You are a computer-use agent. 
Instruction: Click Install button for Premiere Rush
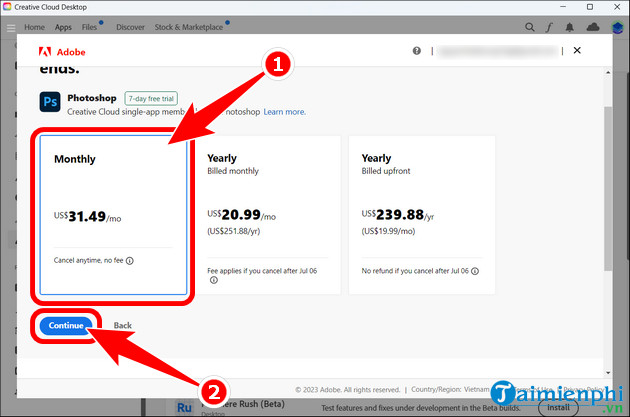[x=558, y=408]
